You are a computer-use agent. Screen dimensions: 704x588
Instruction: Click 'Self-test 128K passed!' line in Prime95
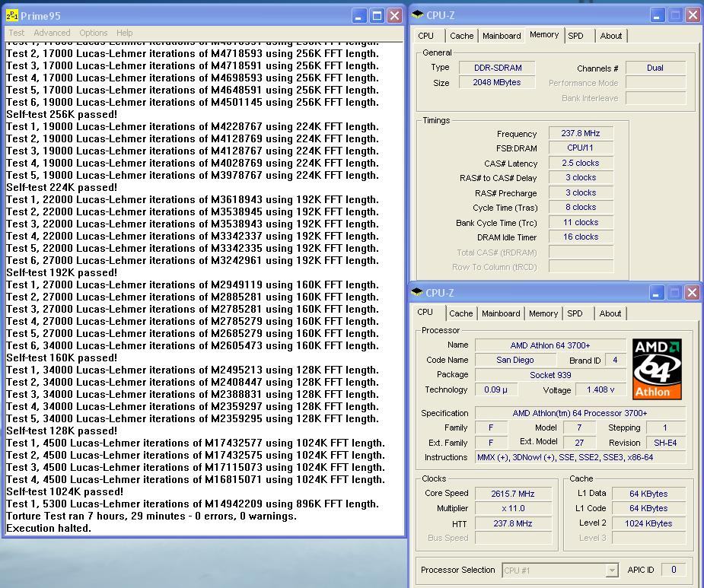tap(62, 431)
